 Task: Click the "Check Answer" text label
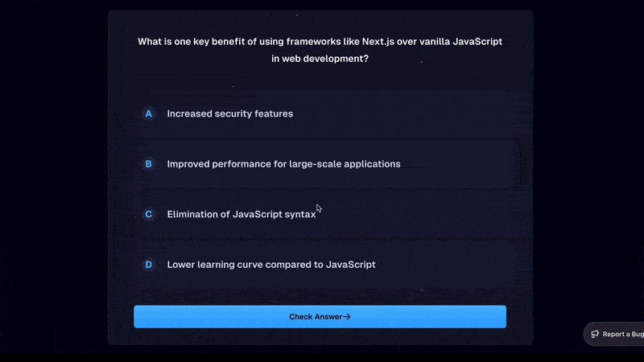(316, 317)
